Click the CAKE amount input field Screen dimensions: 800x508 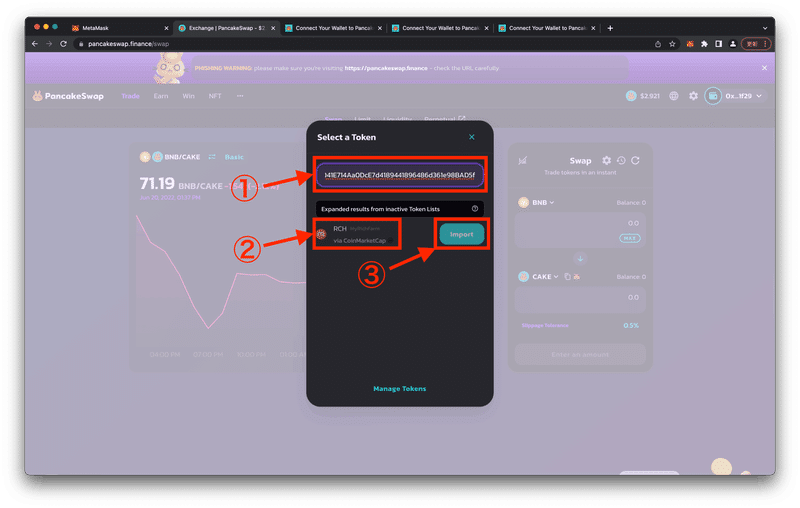(580, 300)
